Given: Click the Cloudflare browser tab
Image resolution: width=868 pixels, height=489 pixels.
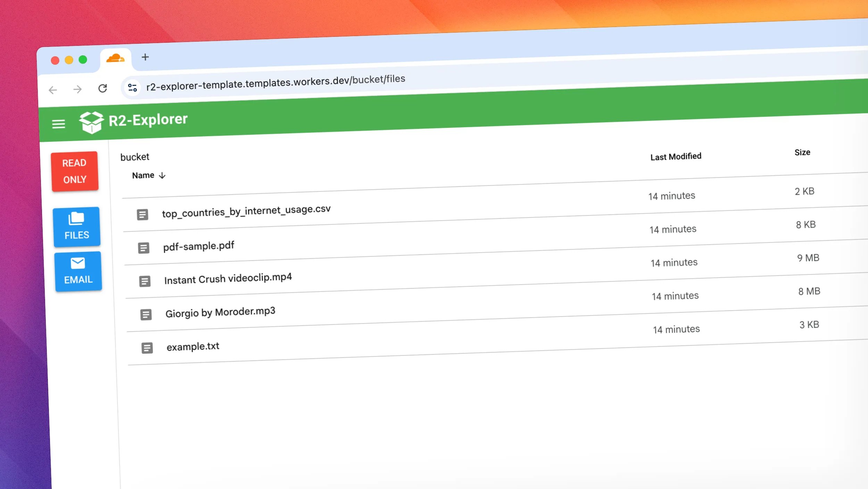Looking at the screenshot, I should point(116,58).
